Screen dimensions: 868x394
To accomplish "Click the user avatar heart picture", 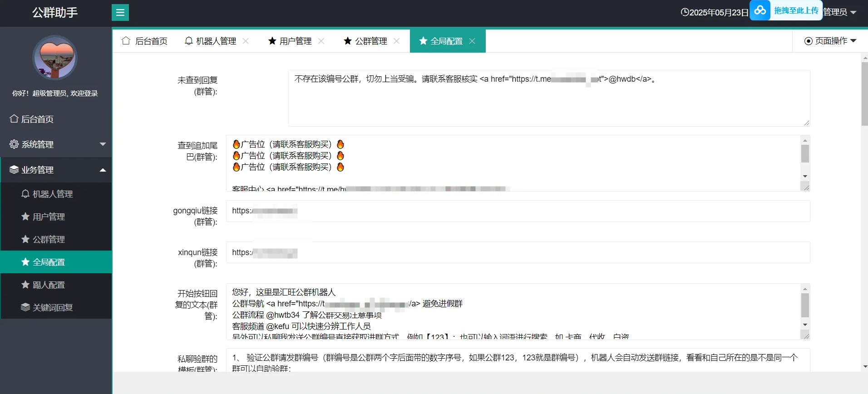I will [55, 58].
